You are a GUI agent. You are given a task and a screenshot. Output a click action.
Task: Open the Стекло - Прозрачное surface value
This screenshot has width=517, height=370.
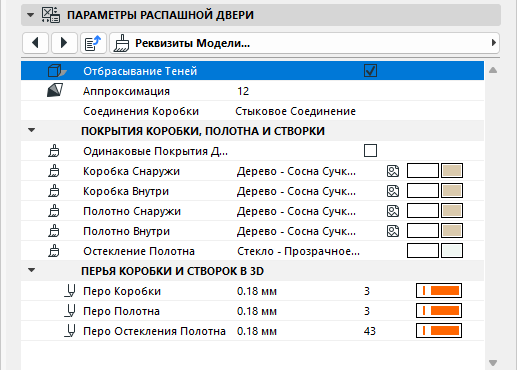pos(298,251)
